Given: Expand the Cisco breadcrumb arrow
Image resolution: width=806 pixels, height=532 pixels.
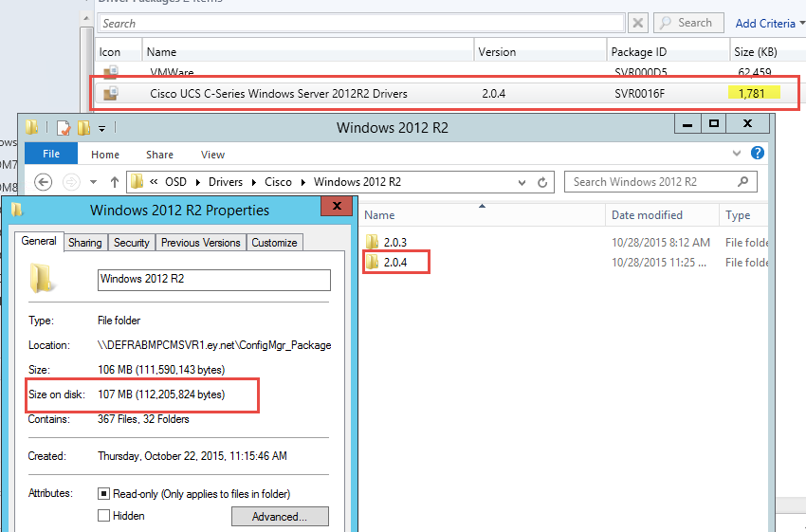Looking at the screenshot, I should tap(303, 182).
